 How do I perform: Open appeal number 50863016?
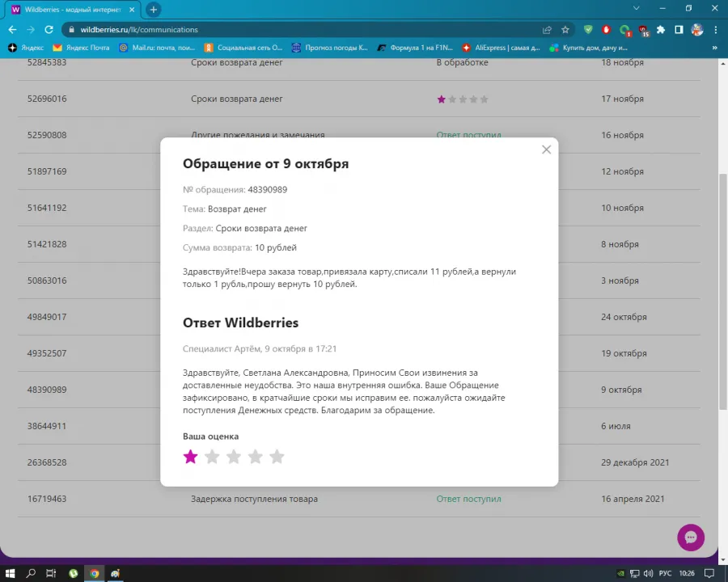point(47,280)
